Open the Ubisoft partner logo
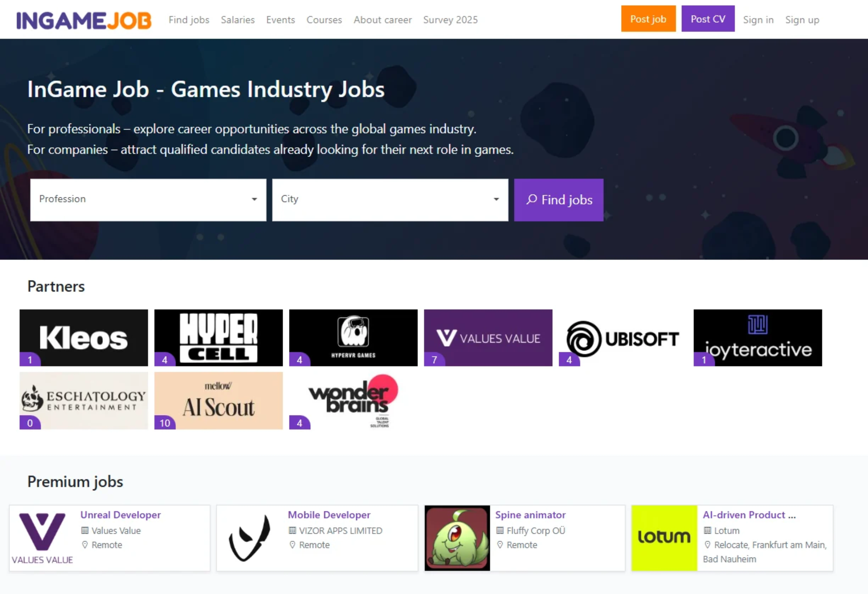The height and width of the screenshot is (594, 868). click(623, 338)
